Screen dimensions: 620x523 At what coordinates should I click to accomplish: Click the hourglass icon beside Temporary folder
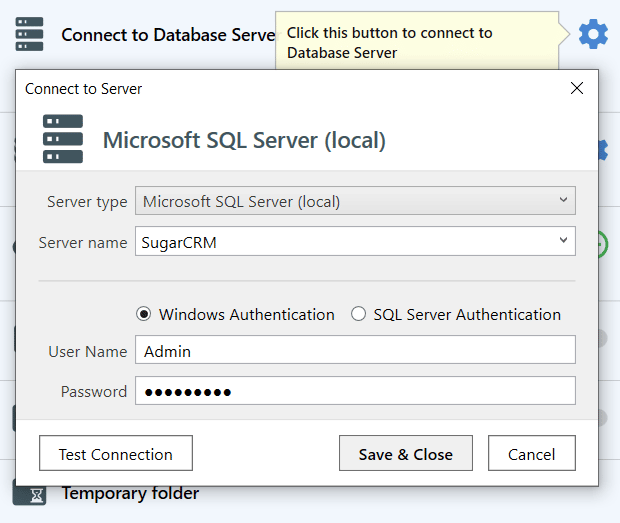(x=29, y=494)
